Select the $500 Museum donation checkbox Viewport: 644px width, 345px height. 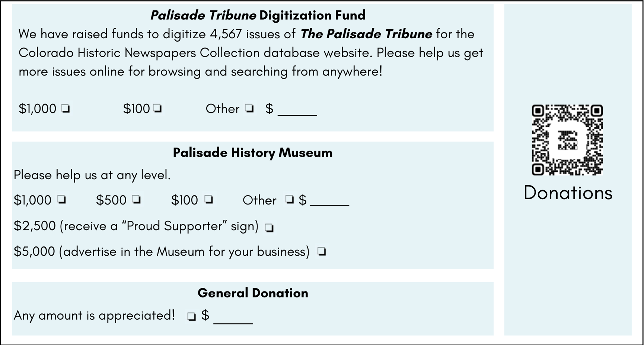137,200
